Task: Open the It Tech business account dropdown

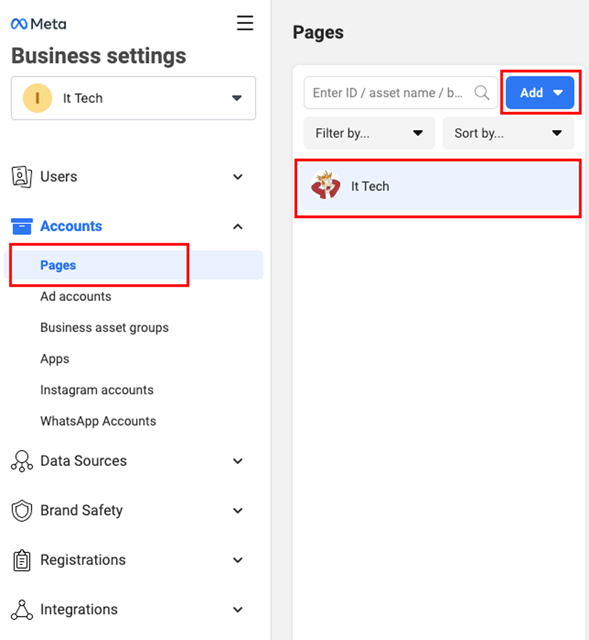Action: click(x=133, y=98)
